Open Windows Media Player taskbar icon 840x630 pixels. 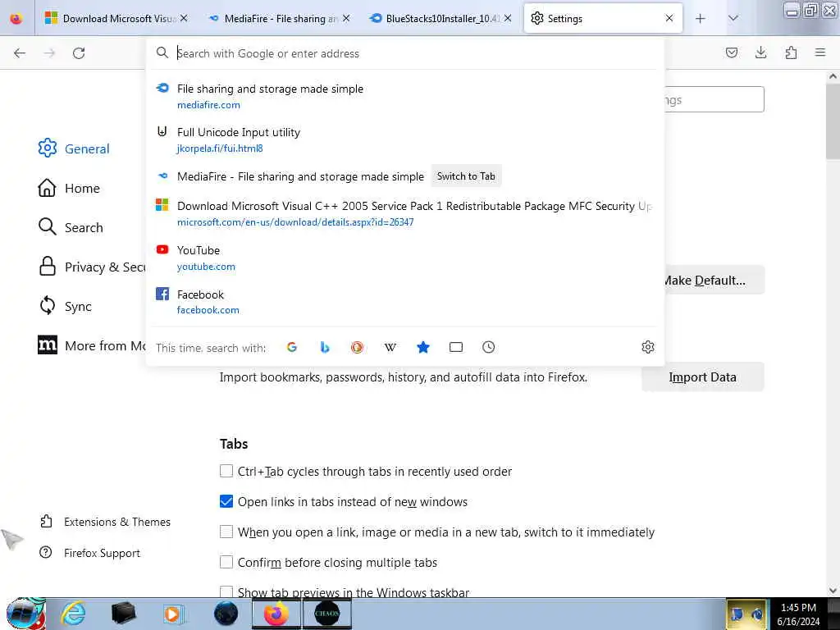(174, 614)
